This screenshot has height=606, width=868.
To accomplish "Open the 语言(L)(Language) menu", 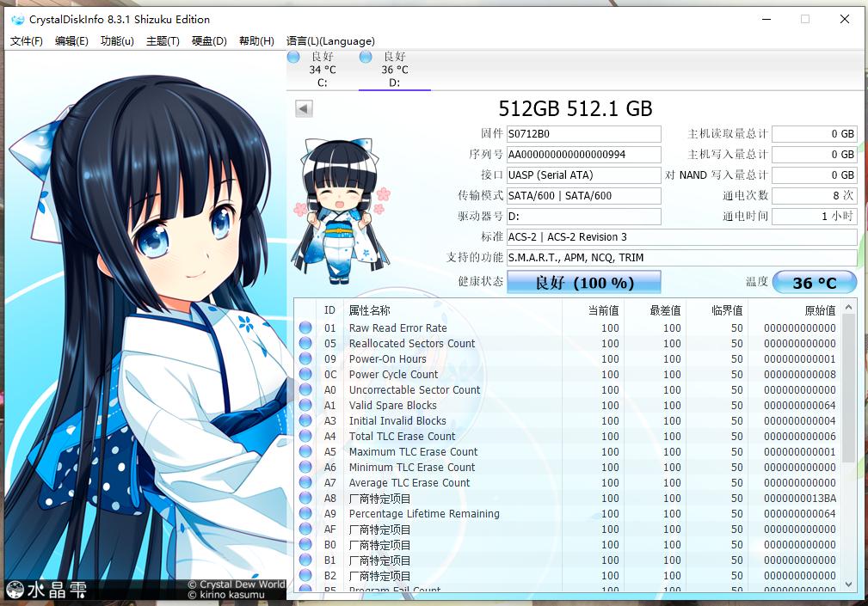I will (330, 41).
